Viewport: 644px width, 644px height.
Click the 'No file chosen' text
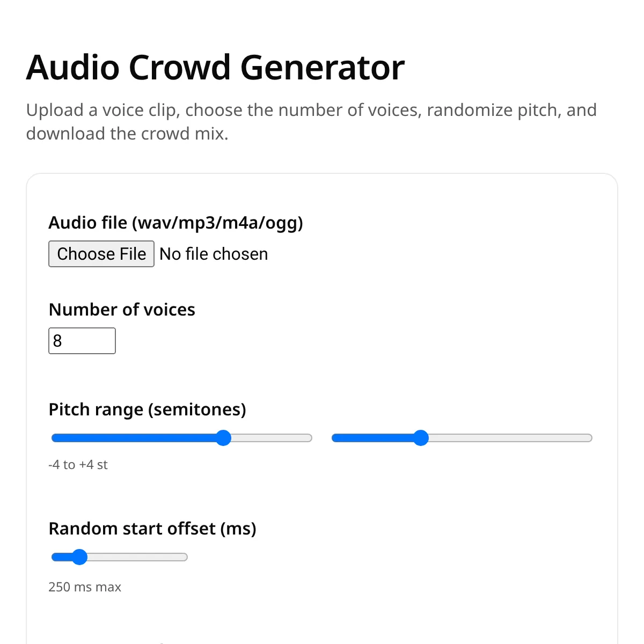[214, 254]
